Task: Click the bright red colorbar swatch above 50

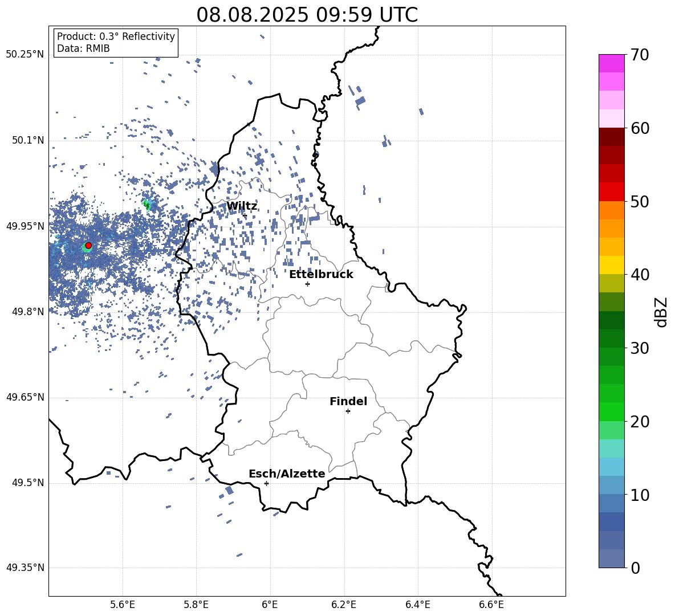Action: [x=612, y=192]
